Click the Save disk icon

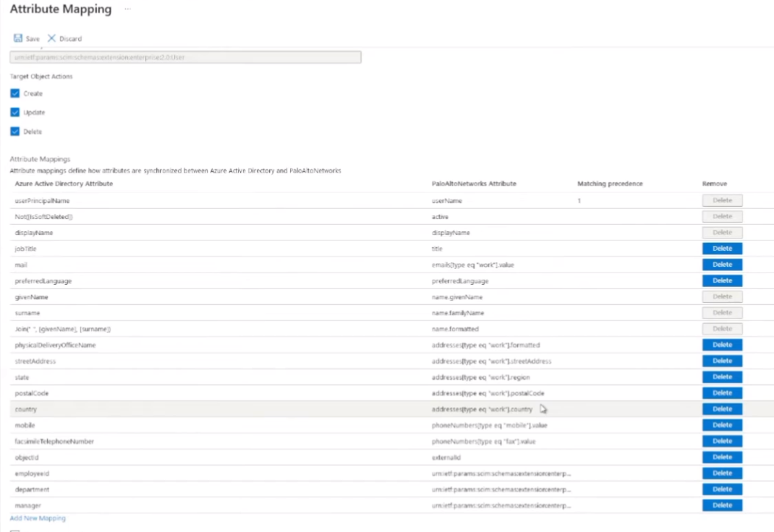coord(18,38)
